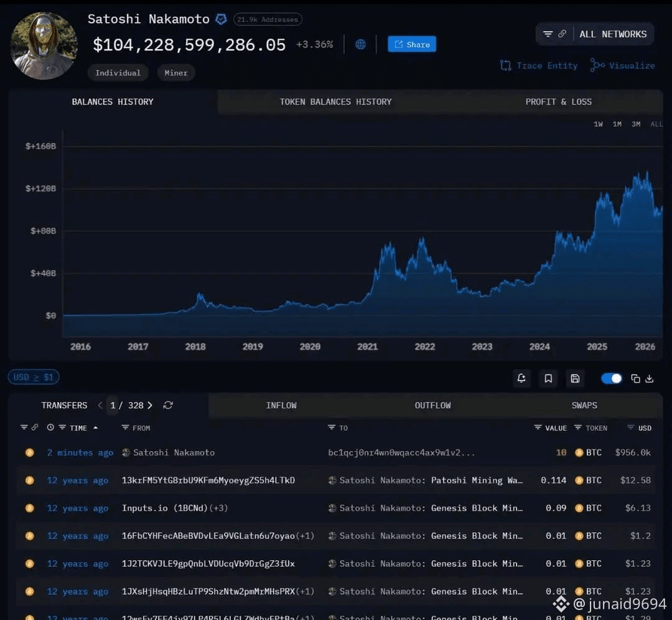Viewport: 672px width, 620px height.
Task: Click the save disk icon
Action: (x=575, y=378)
